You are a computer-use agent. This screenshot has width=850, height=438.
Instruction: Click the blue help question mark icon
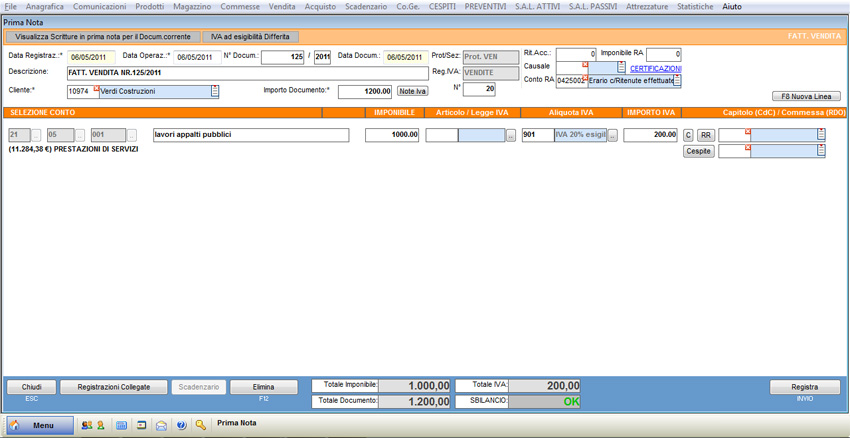(181, 425)
